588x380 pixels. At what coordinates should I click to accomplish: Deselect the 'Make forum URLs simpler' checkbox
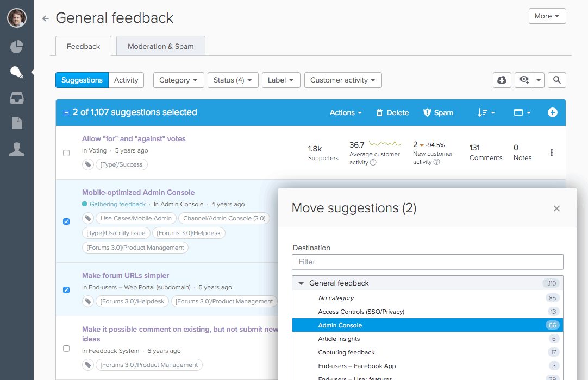tap(66, 290)
